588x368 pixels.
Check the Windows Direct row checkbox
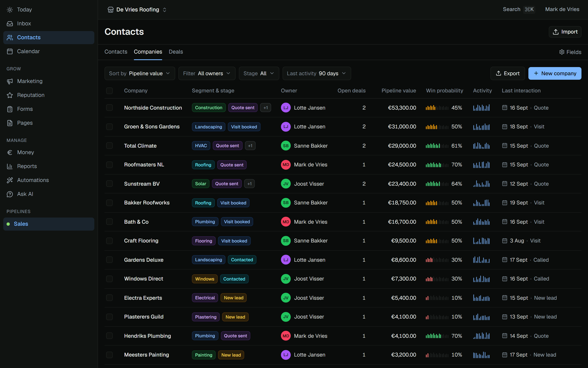pos(109,279)
